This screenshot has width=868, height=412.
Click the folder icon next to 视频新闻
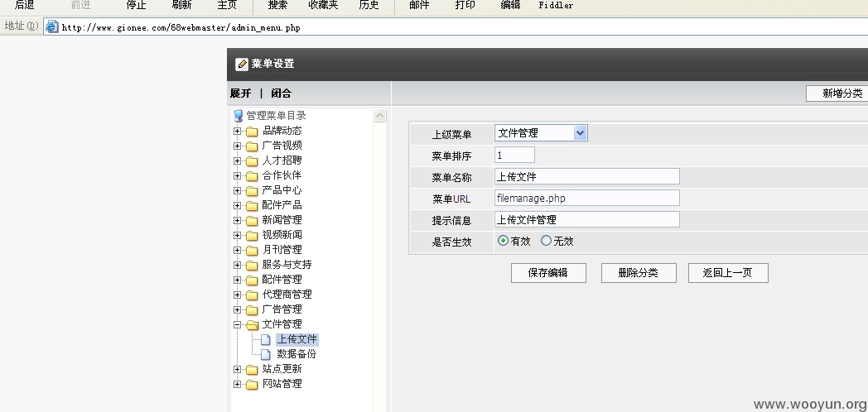coord(253,236)
